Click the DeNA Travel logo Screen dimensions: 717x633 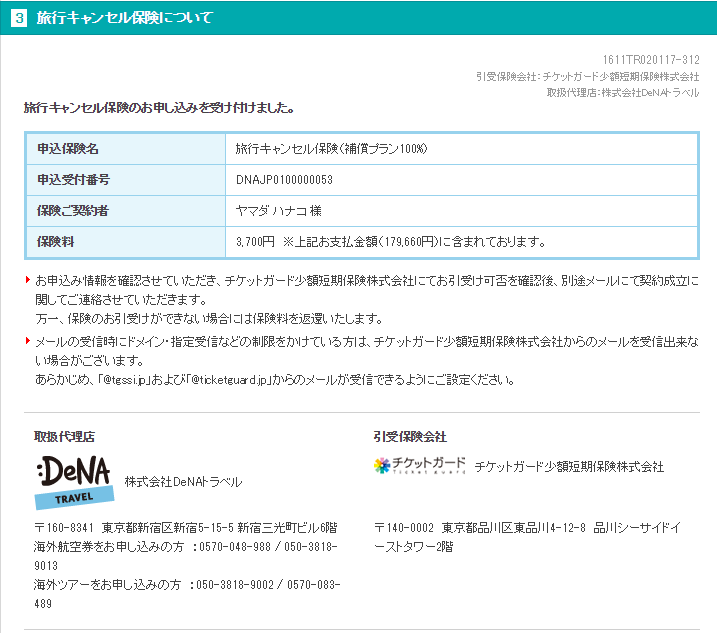(73, 481)
